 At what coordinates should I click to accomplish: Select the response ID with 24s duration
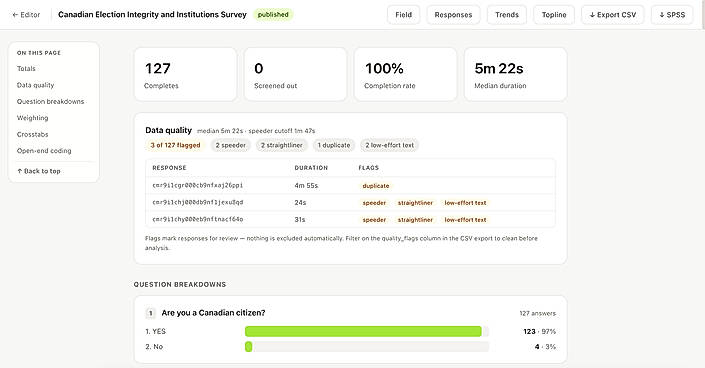197,202
